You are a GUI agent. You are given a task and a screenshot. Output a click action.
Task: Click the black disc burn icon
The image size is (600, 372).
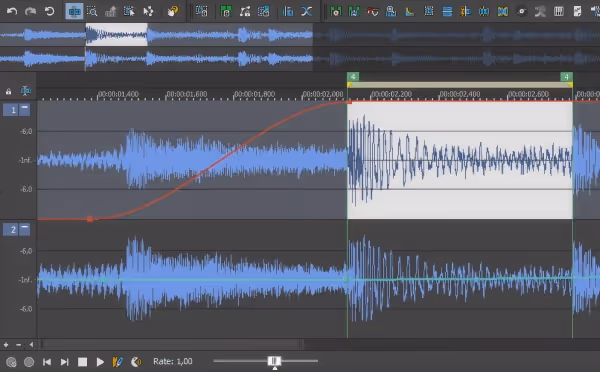coord(522,11)
